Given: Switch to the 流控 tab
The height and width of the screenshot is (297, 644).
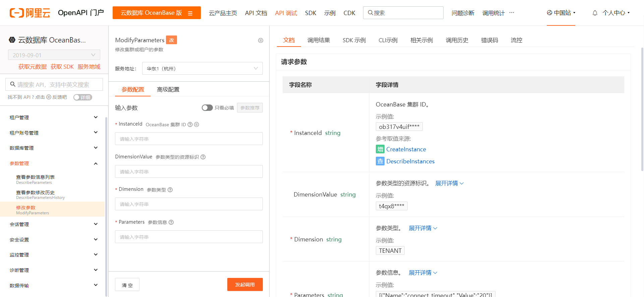Looking at the screenshot, I should [x=516, y=40].
